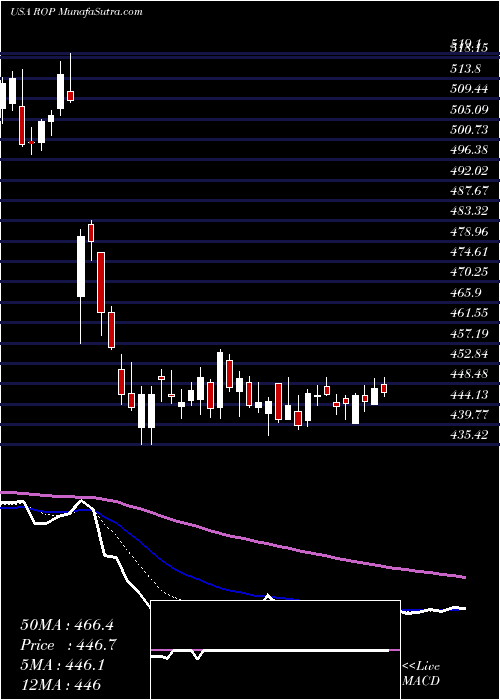Click the Price : 446.7 readout
This screenshot has height=700, width=500.
[69, 646]
